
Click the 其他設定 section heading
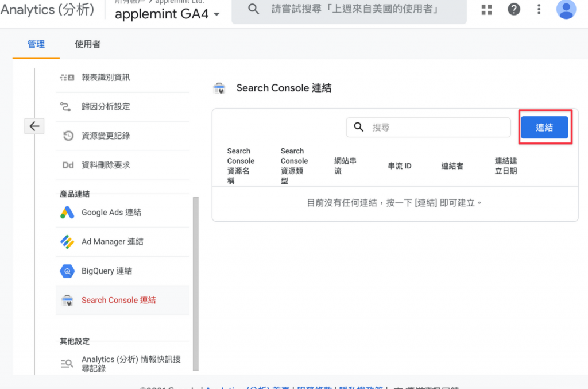75,341
